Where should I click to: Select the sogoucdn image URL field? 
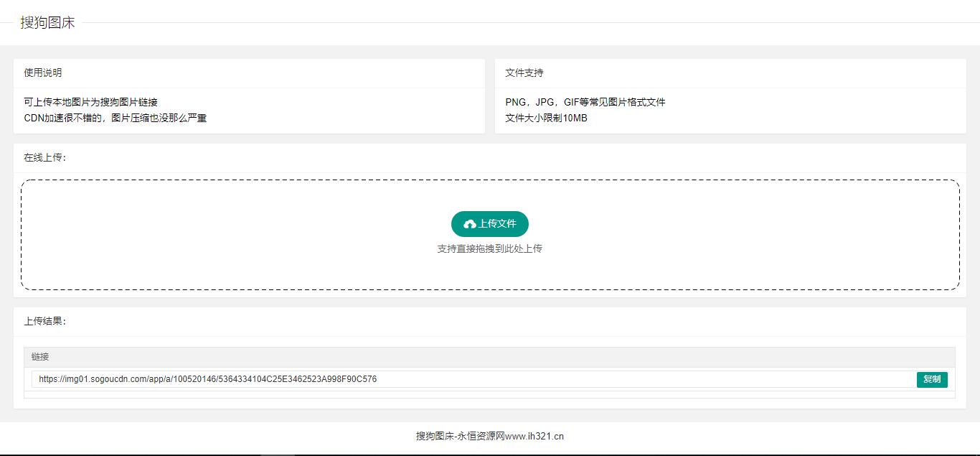tap(473, 379)
